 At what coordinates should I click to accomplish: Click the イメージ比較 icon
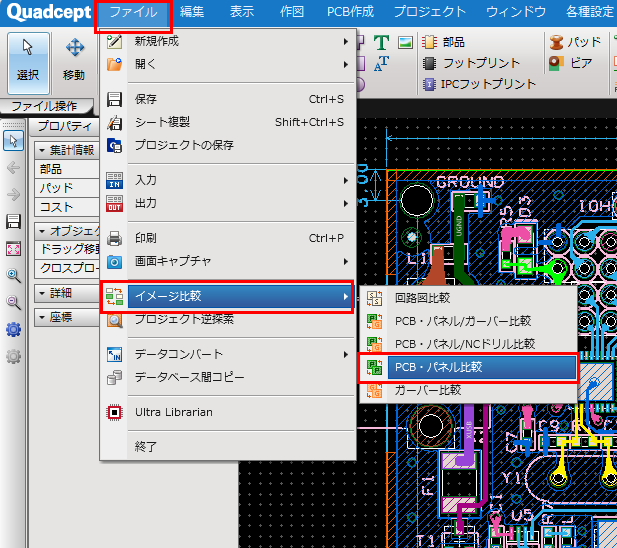(x=115, y=297)
